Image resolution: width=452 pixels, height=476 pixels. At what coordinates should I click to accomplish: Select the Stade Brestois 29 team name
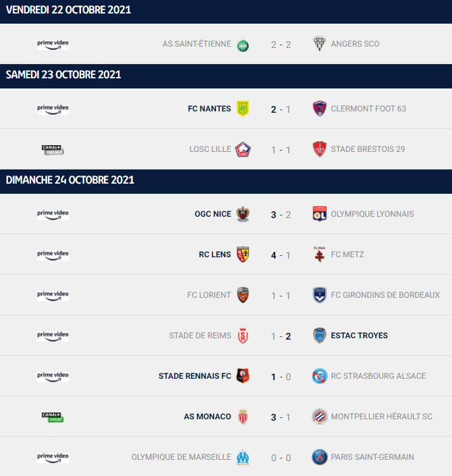[x=368, y=149]
